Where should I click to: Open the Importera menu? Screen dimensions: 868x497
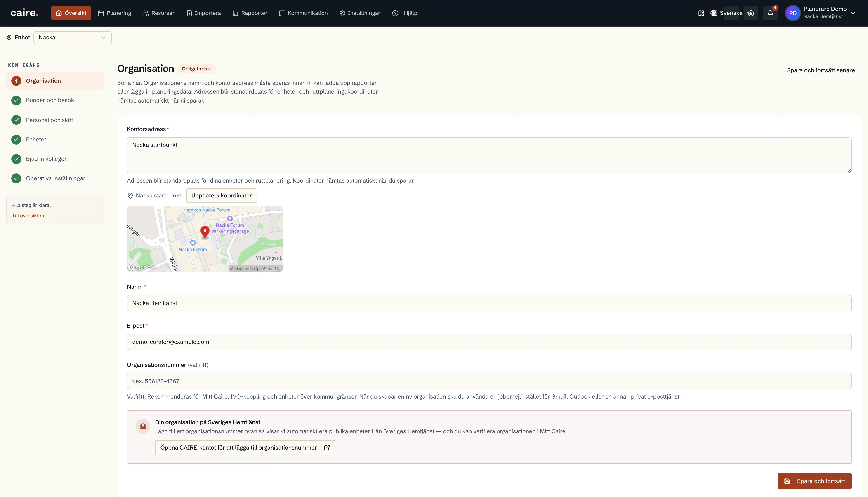click(x=204, y=13)
